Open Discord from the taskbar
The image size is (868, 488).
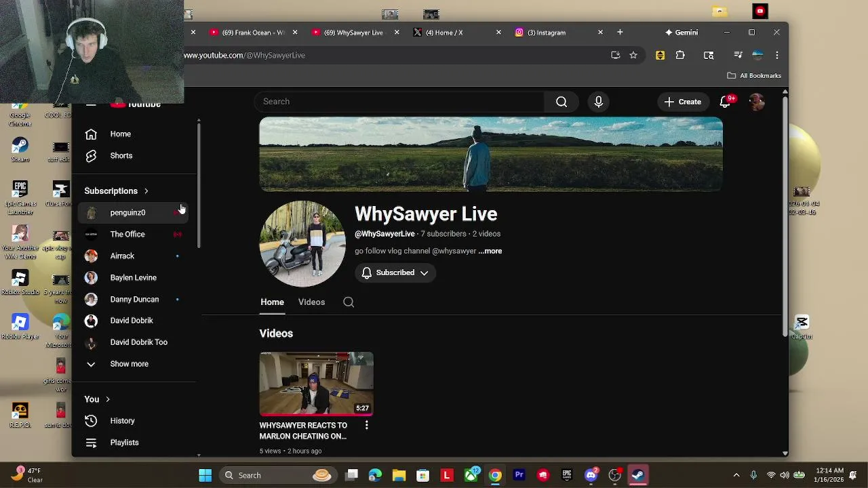591,475
